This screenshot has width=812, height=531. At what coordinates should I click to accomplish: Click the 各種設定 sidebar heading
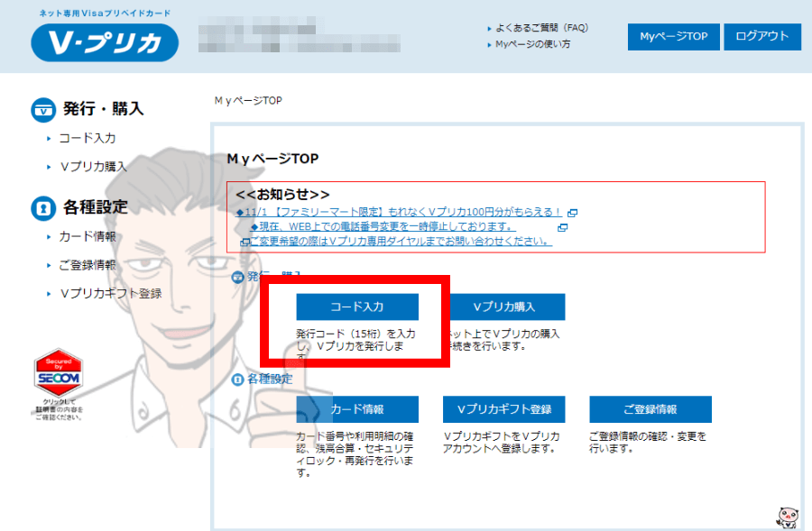(96, 207)
